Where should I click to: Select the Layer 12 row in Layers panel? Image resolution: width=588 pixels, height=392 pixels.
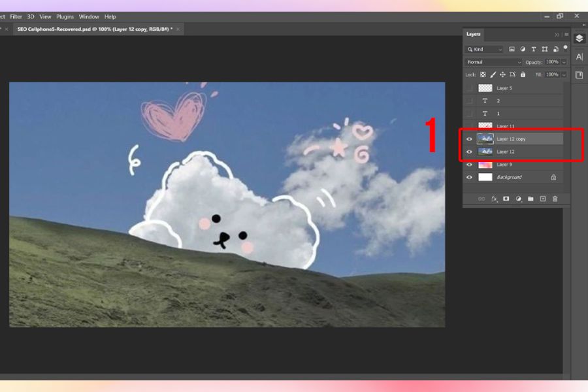pyautogui.click(x=516, y=152)
